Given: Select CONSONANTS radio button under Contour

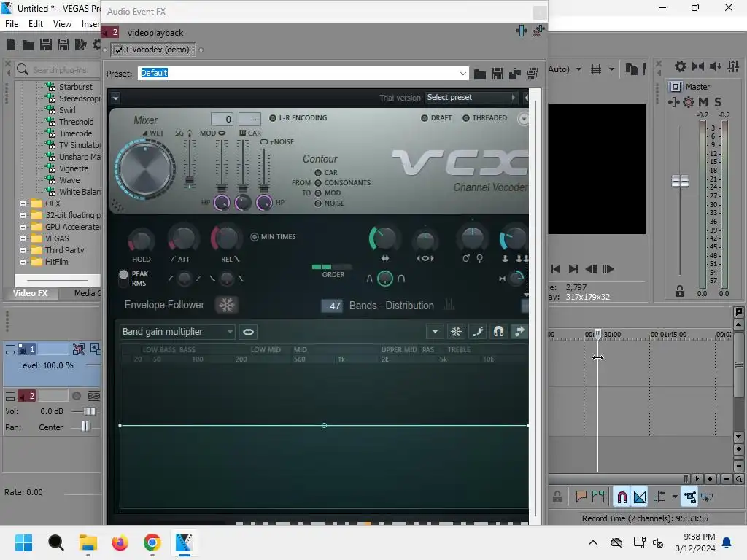Looking at the screenshot, I should tap(318, 183).
